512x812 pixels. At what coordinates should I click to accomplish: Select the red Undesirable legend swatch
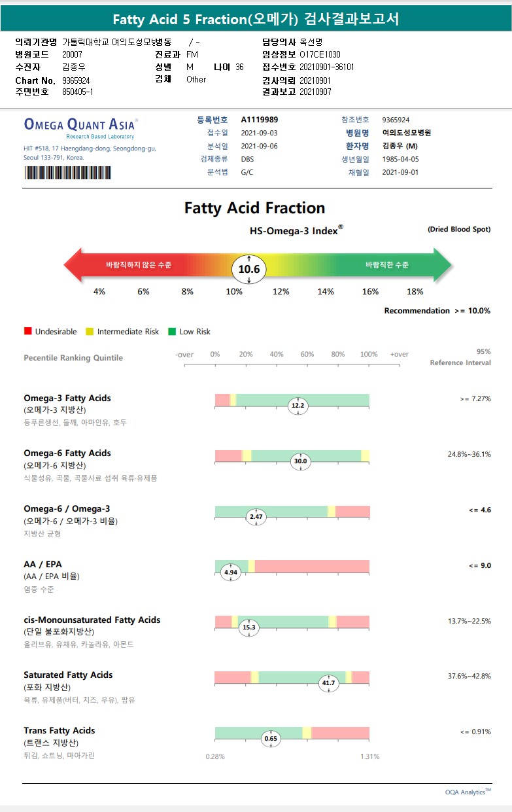click(x=27, y=332)
